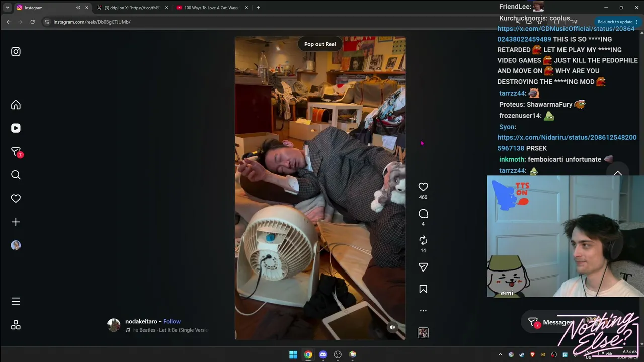Open the Reels icon in sidebar
644x362 pixels.
point(16,128)
